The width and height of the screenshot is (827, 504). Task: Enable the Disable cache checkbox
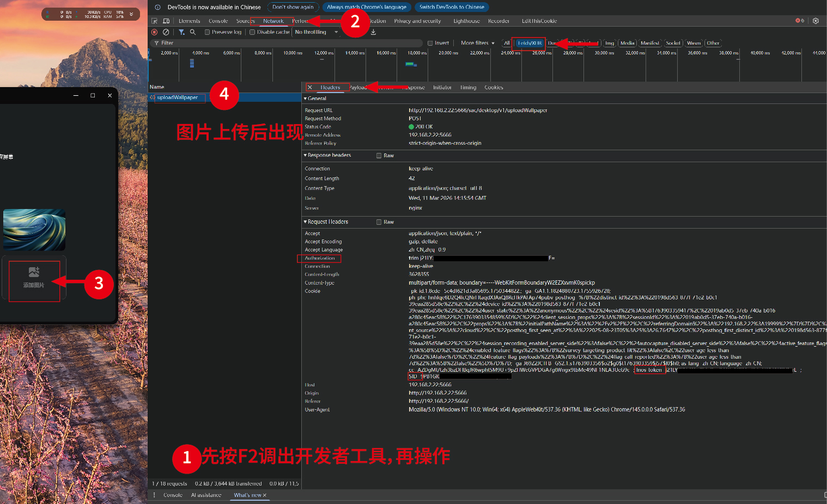pos(252,32)
